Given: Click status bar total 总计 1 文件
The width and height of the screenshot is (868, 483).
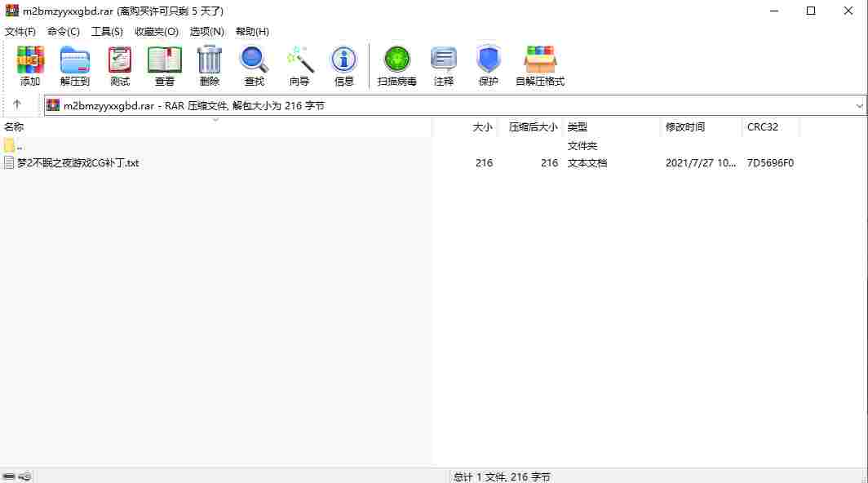Looking at the screenshot, I should tap(502, 476).
